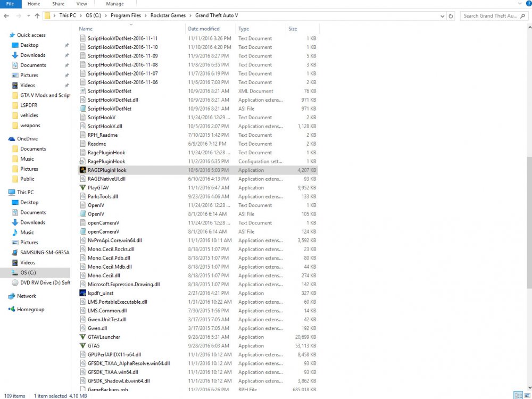532x399 pixels.
Task: Navigate to Program Files in breadcrumb
Action: pos(126,15)
